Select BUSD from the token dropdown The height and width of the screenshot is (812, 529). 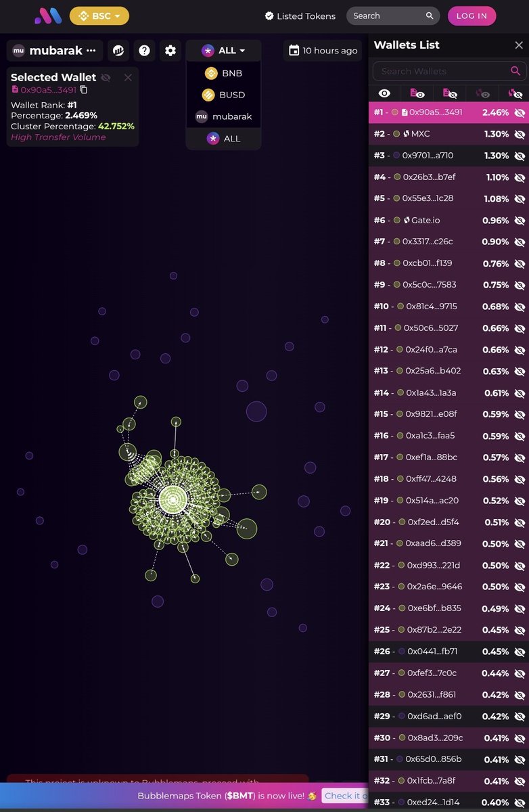pos(223,95)
